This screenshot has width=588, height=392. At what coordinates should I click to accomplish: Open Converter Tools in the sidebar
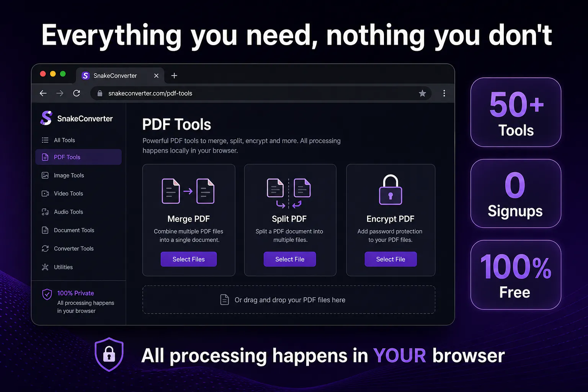(x=78, y=248)
